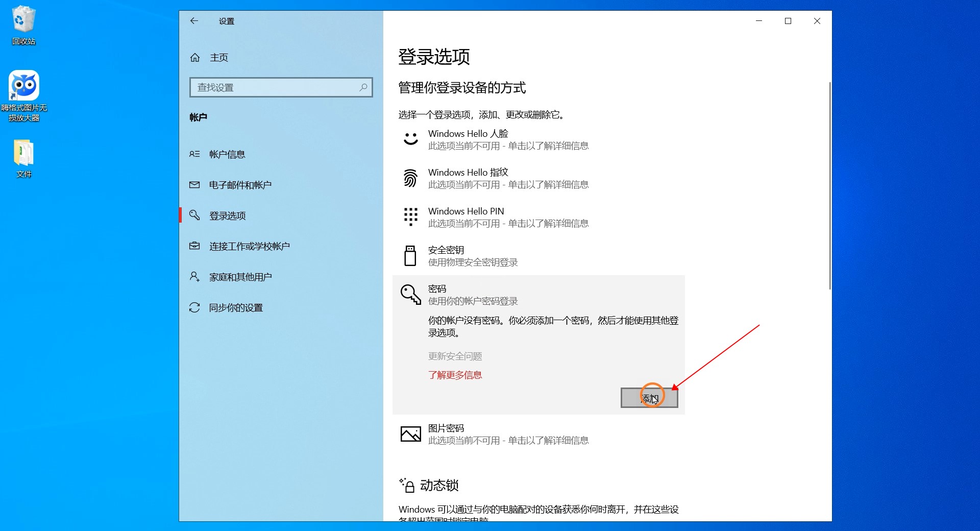Open the 了解更多信息 link
Viewport: 980px width, 531px height.
455,375
